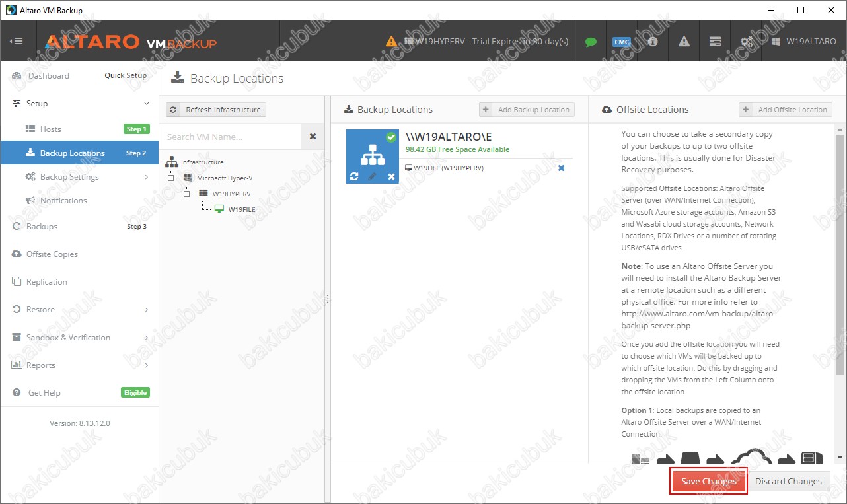Image resolution: width=847 pixels, height=504 pixels.
Task: Click W19HYPERV Trial Expires in 30 day(s) text
Action: tap(492, 41)
